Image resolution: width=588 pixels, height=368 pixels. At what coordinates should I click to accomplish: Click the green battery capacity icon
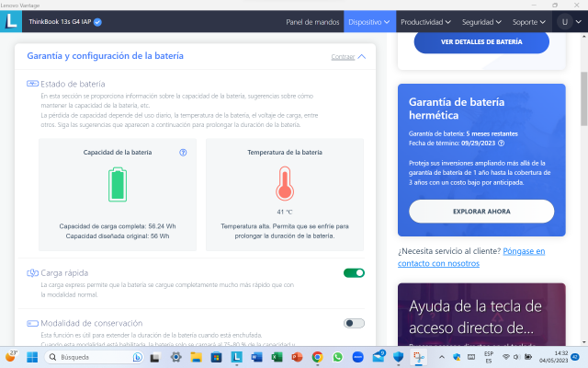click(118, 184)
